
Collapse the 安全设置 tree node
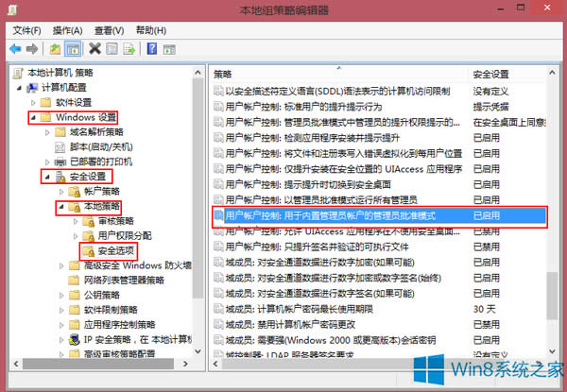tap(47, 177)
